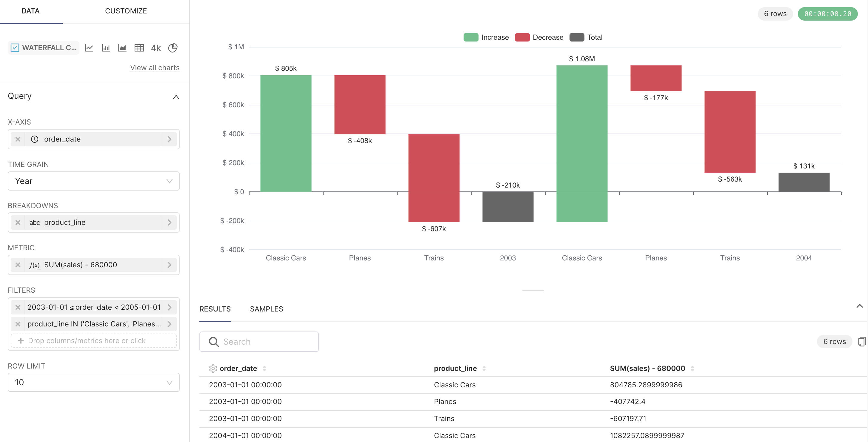Pick the pie chart icon
The width and height of the screenshot is (868, 442).
point(173,47)
